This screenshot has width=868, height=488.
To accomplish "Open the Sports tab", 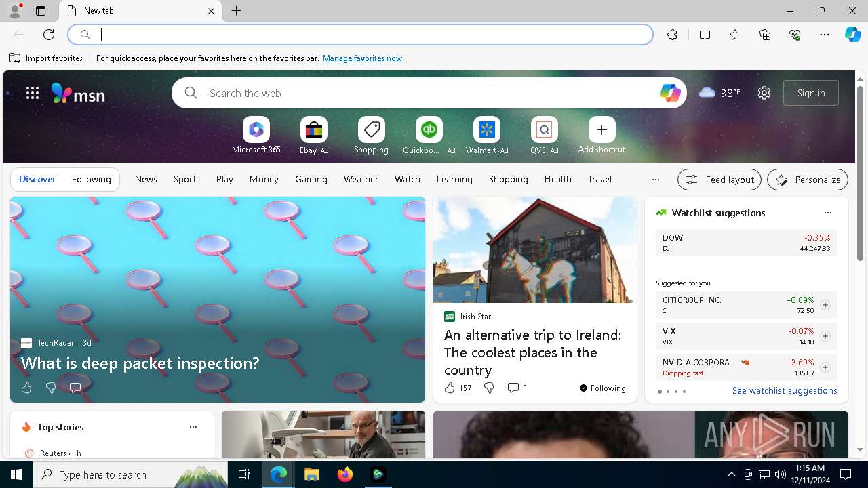I will coord(186,179).
